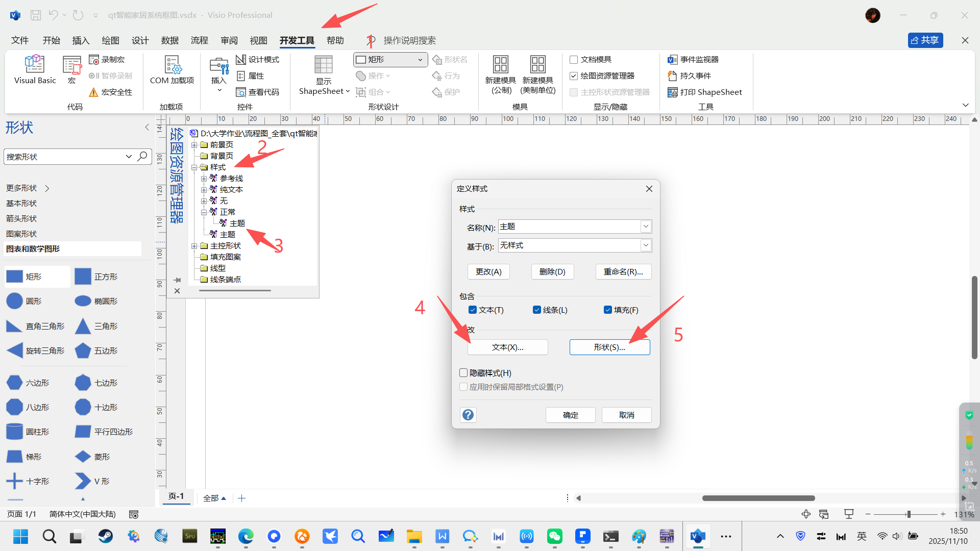Open the Visual Basic editor icon
The image size is (980, 551).
click(35, 64)
